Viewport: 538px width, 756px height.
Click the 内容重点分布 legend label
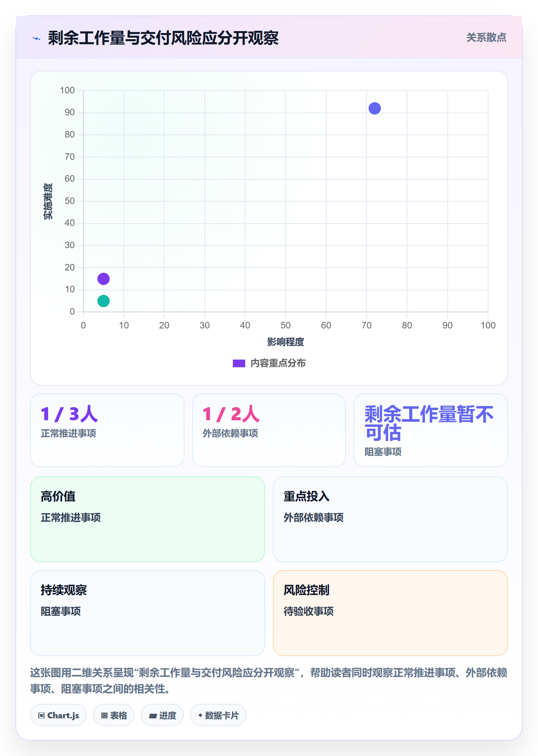[278, 363]
